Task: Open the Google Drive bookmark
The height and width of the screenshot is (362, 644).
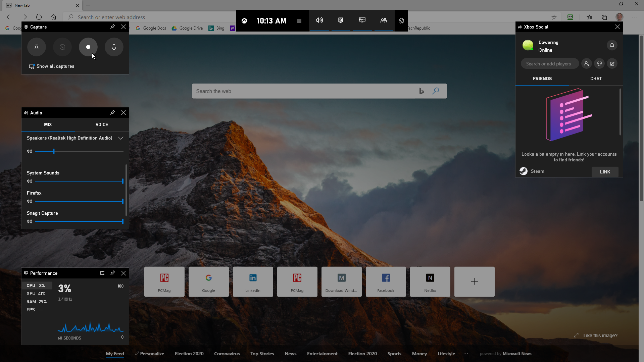Action: click(187, 28)
